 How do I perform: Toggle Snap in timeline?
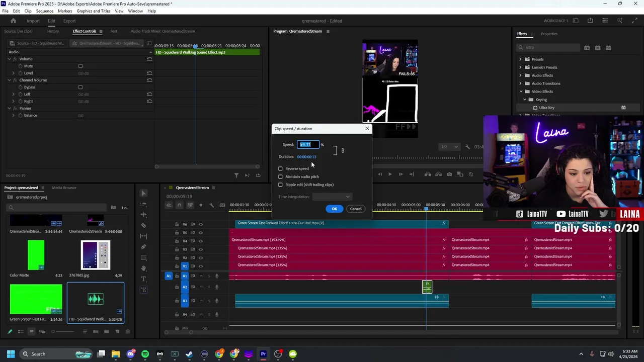[x=180, y=205]
